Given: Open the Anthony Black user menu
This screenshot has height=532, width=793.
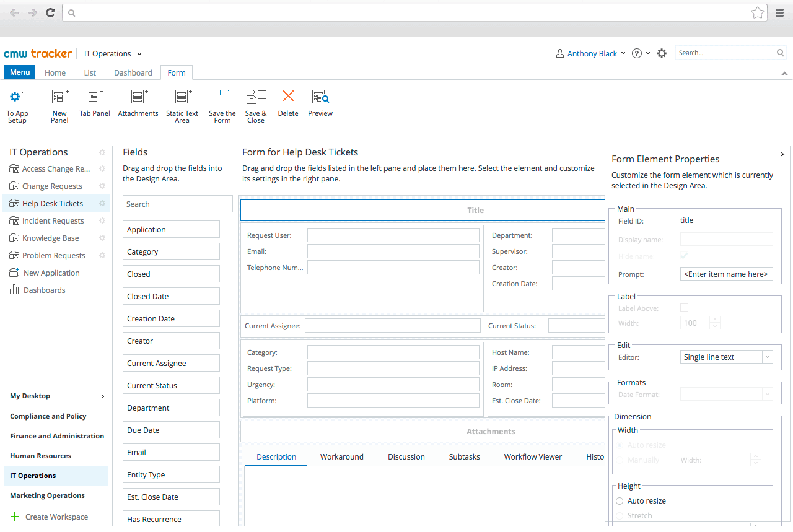Looking at the screenshot, I should coord(591,54).
